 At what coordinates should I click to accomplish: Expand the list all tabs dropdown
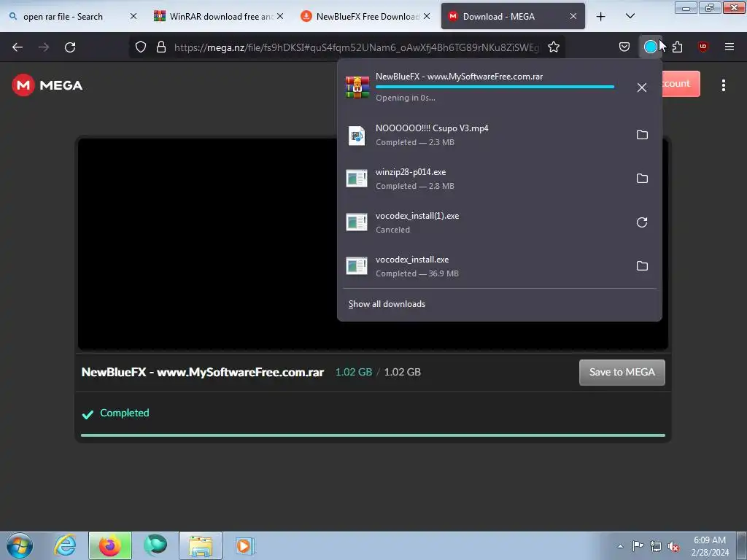(x=630, y=17)
